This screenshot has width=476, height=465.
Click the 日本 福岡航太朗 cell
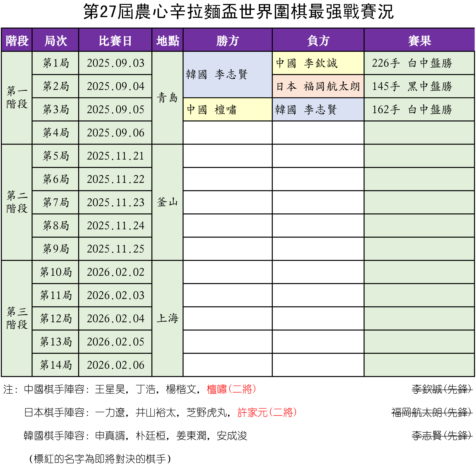[x=318, y=86]
